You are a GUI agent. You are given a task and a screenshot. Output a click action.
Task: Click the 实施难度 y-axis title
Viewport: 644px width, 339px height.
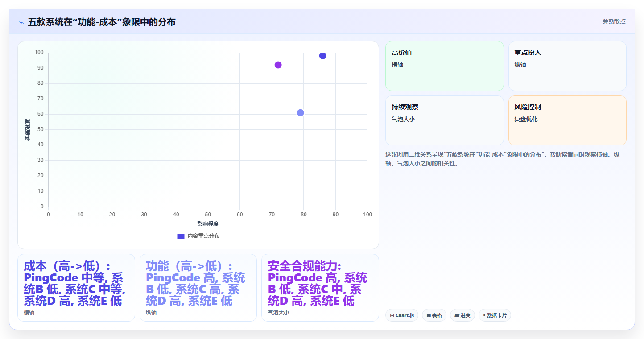click(x=28, y=130)
